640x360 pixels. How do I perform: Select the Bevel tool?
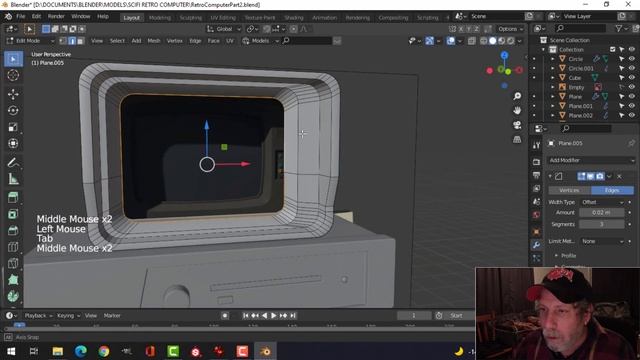[x=13, y=230]
